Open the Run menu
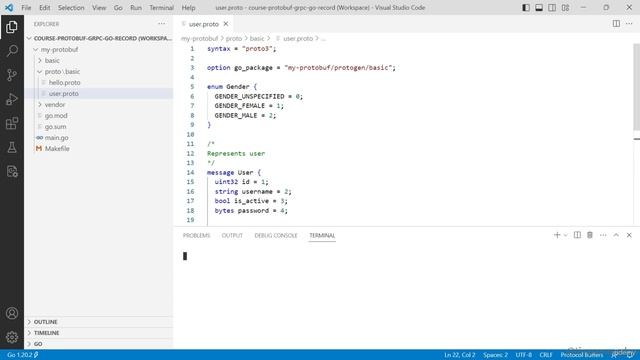The image size is (640, 360). (136, 7)
